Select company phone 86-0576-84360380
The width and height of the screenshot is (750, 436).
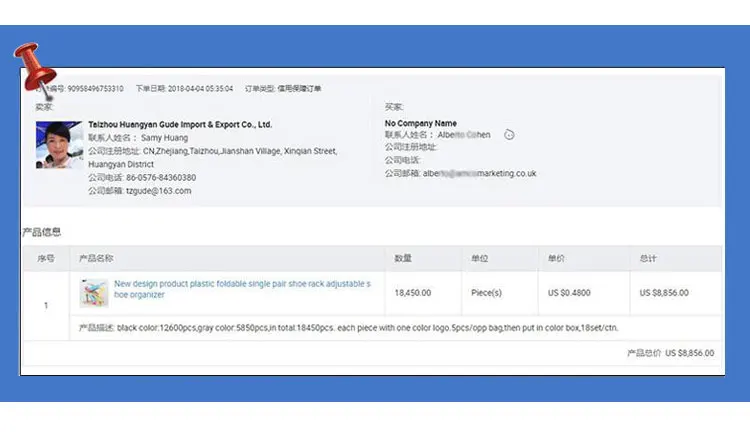pyautogui.click(x=161, y=177)
